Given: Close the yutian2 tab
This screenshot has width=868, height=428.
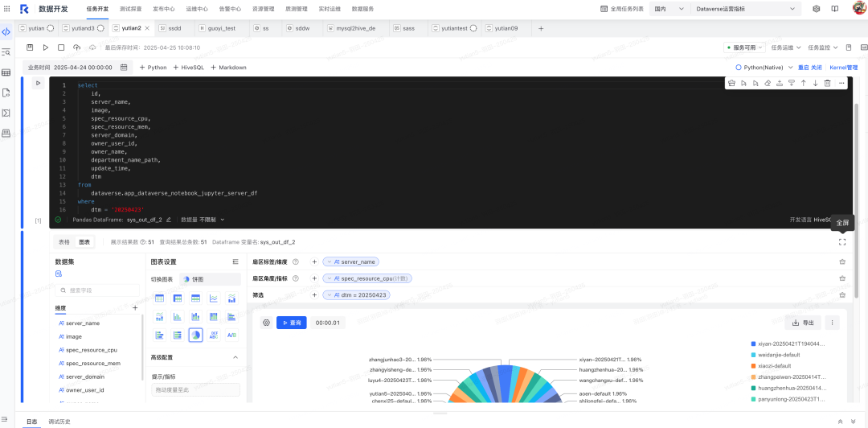Looking at the screenshot, I should point(147,28).
